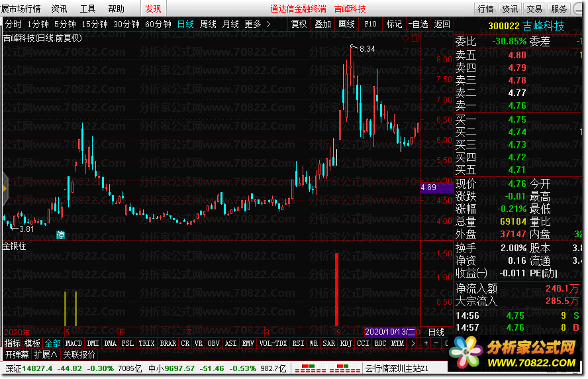Open the 扩展 expansion panel
Image resolution: width=588 pixels, height=379 pixels.
coord(46,354)
